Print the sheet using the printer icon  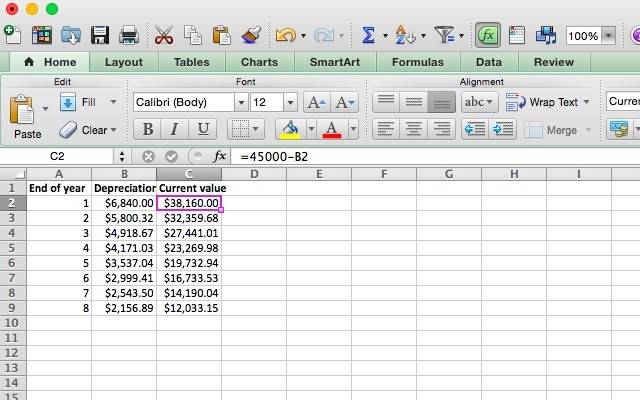(129, 35)
